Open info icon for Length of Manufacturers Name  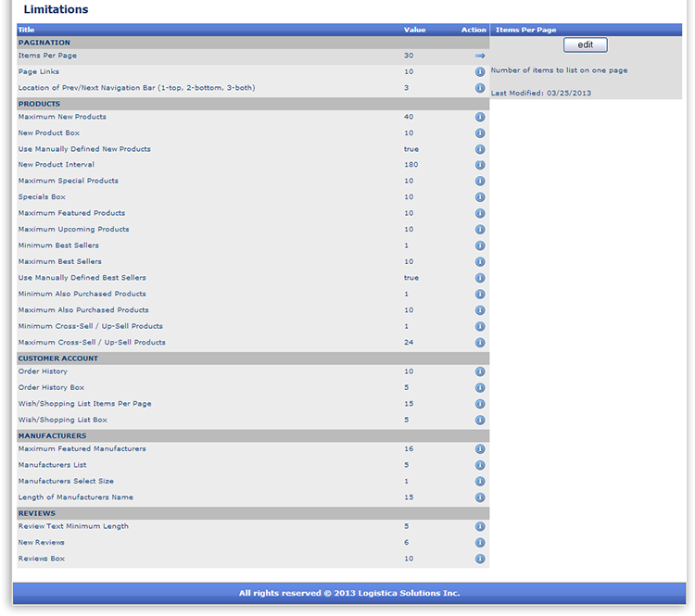click(480, 497)
